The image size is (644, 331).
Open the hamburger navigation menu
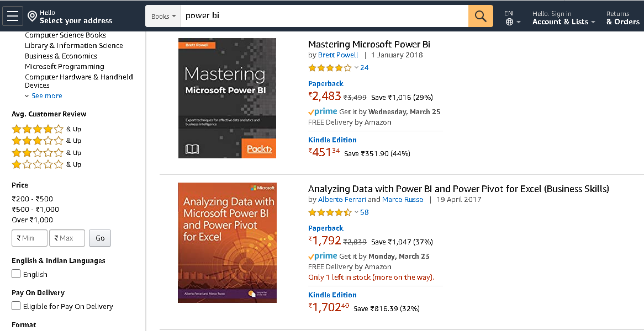point(12,17)
